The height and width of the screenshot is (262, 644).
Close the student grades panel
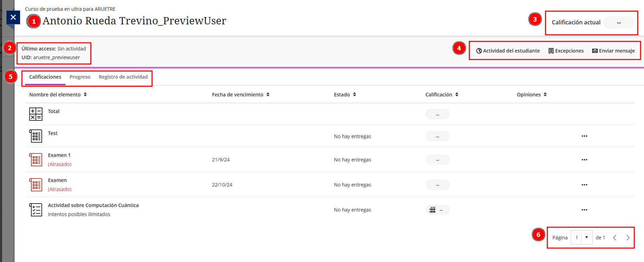pos(13,17)
